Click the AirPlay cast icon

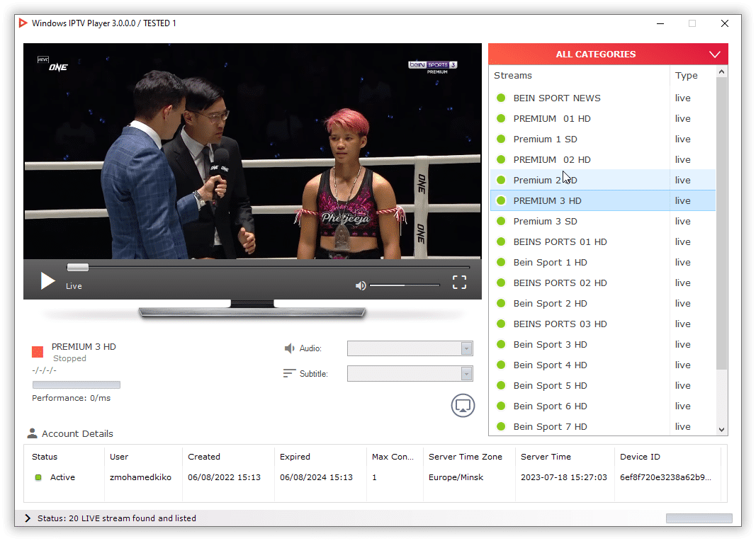coord(463,406)
